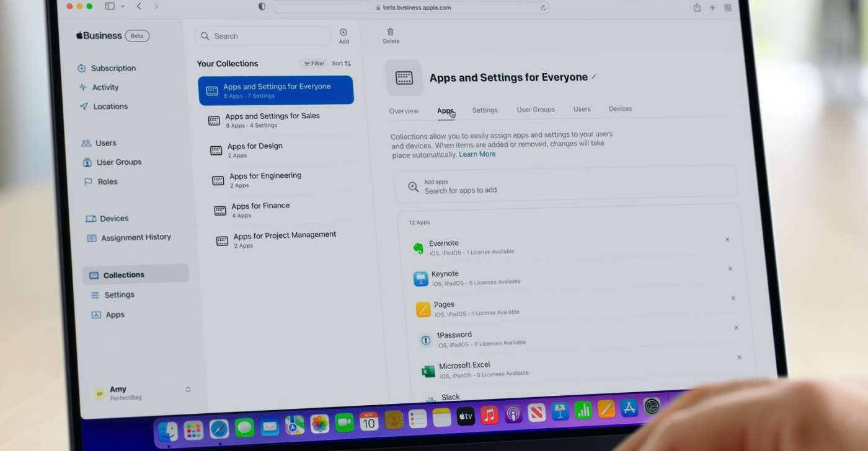Image resolution: width=868 pixels, height=451 pixels.
Task: Open User Groups in the left sidebar
Action: click(x=112, y=162)
